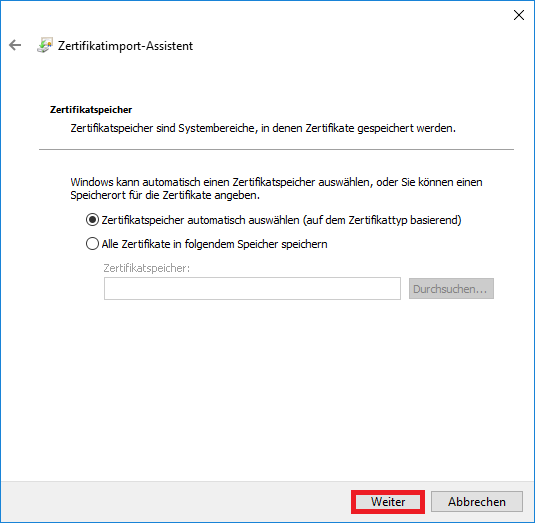Screen dimensions: 535x523
Task: Choose 'Alle Zertifikate in folgendem Speicher' radio
Action: (92, 244)
